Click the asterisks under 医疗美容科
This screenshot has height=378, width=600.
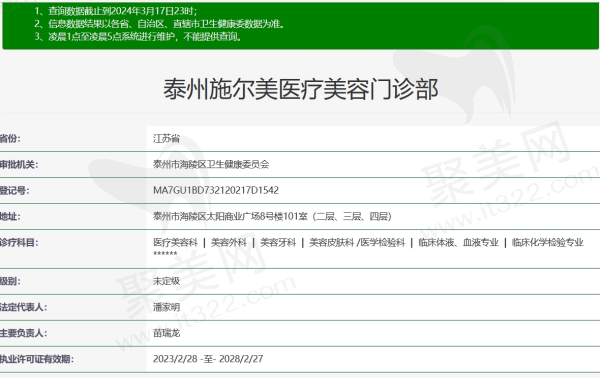[x=165, y=254]
